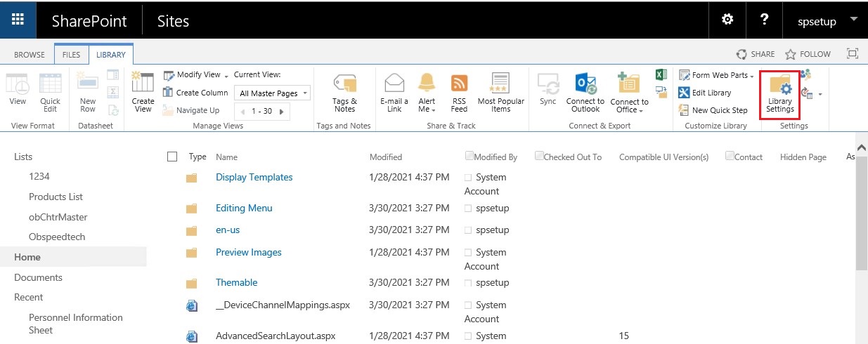
Task: Open Documents in left navigation
Action: [39, 277]
